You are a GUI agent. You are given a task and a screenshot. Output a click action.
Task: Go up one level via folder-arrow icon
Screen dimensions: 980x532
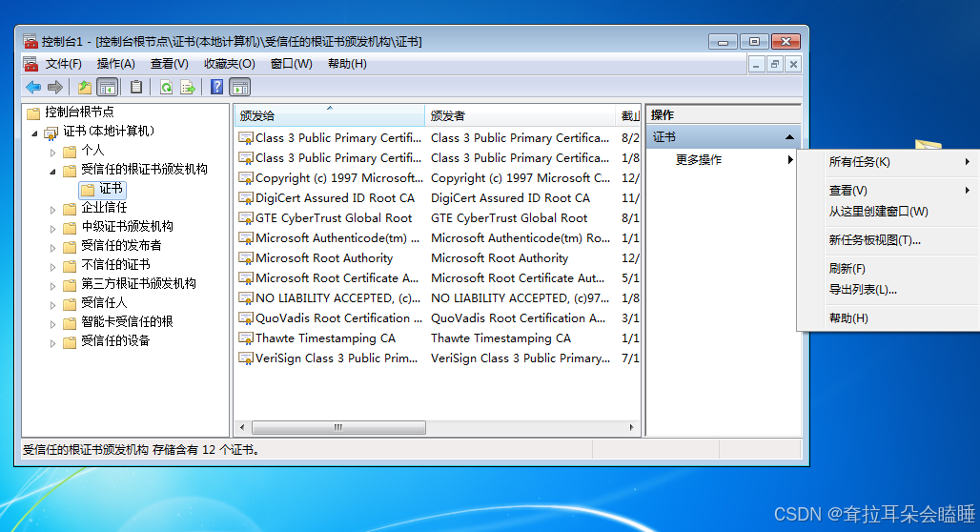point(85,88)
